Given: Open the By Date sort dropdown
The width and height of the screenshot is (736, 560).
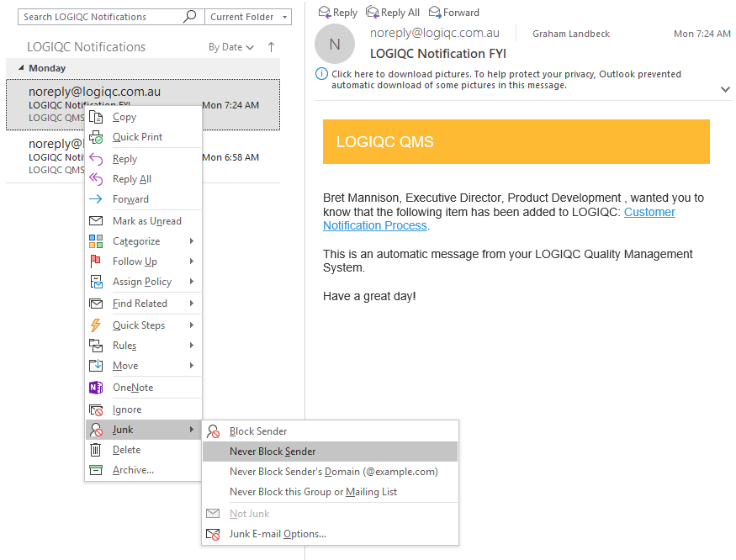Looking at the screenshot, I should [x=230, y=47].
